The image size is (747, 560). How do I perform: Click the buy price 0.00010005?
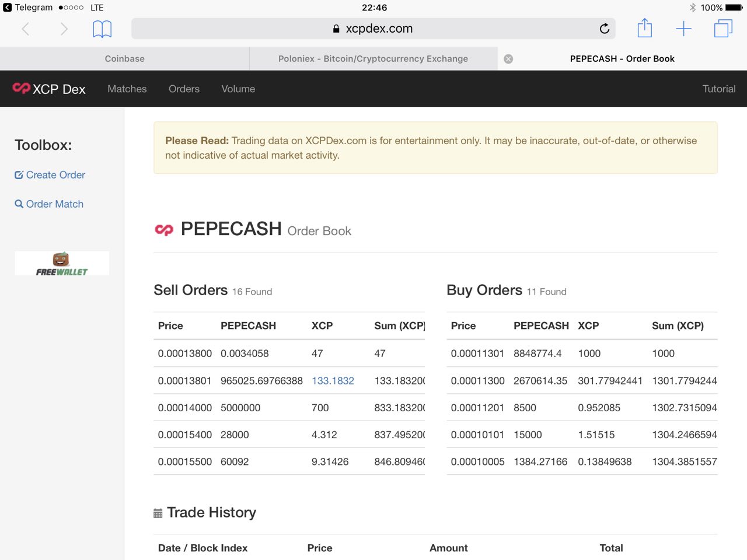click(x=478, y=461)
